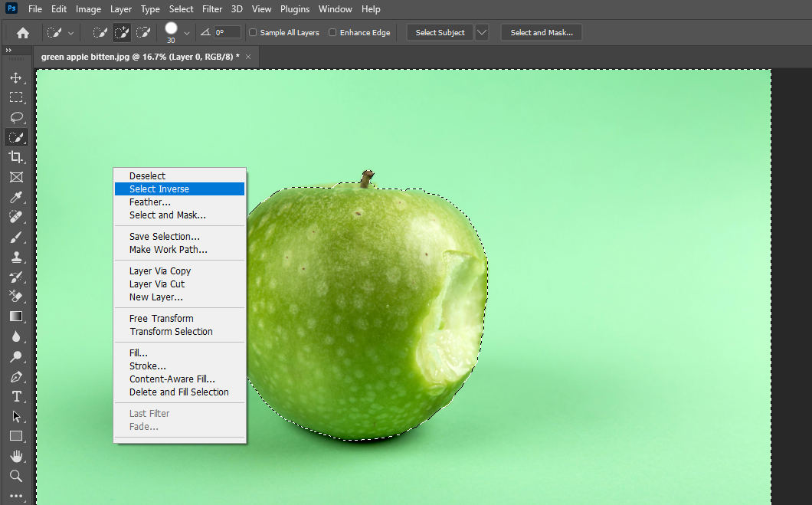This screenshot has height=505, width=812.
Task: Select the Spot Healing Brush tool
Action: coord(16,217)
